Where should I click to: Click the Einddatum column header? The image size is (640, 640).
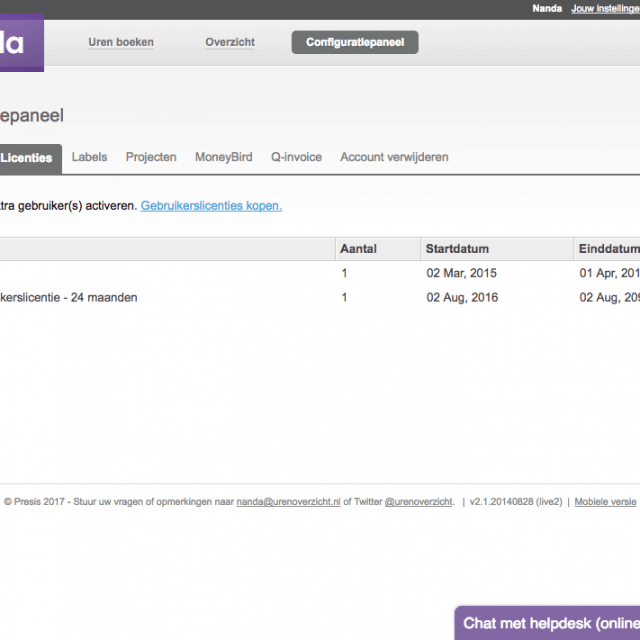click(607, 249)
